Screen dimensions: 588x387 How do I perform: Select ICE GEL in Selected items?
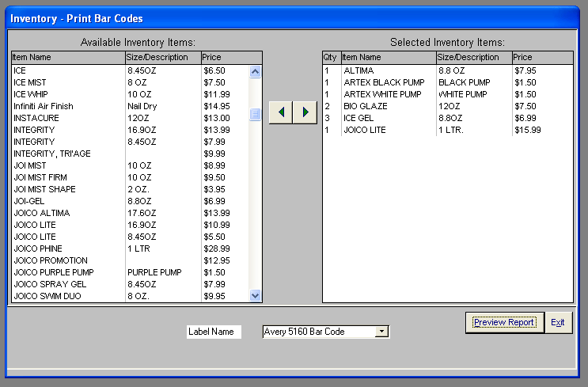tap(448, 118)
